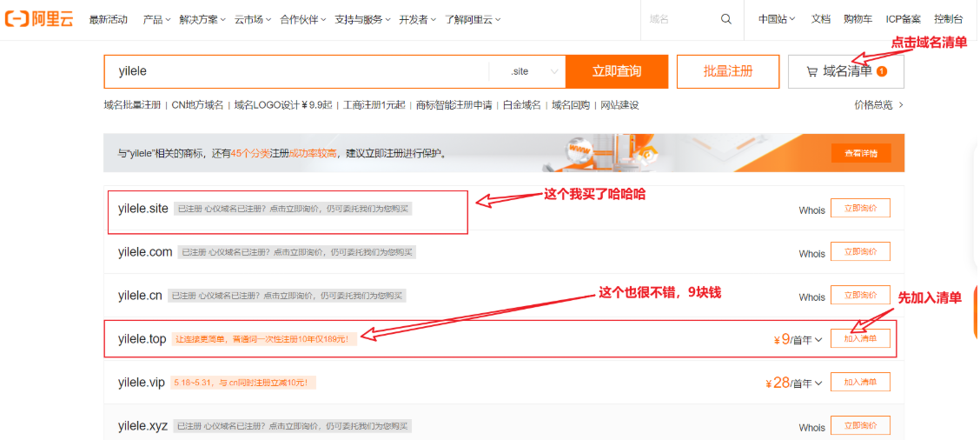Open 控制台 console
Viewport: 980px width, 440px height.
(948, 19)
